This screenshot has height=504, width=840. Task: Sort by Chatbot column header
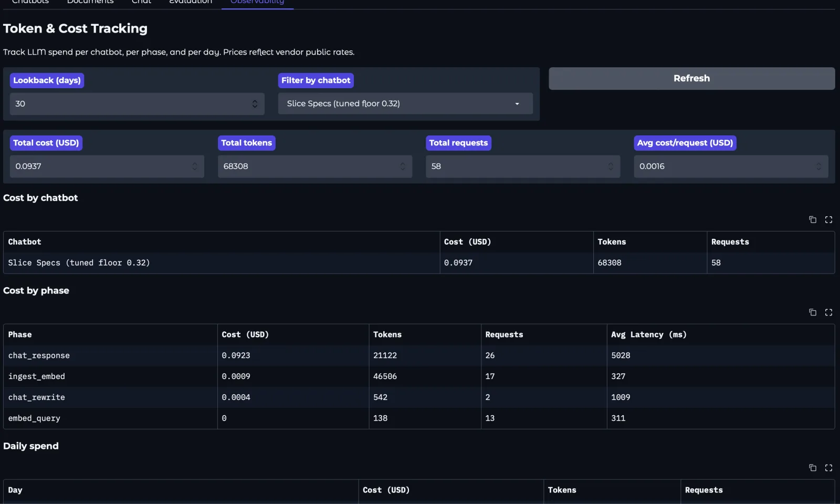222,242
